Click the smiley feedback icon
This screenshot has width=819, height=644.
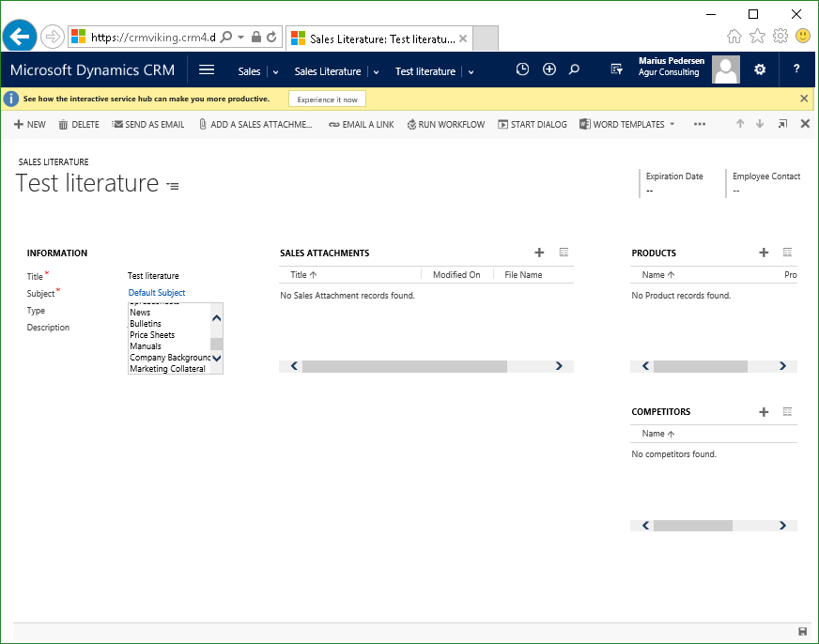803,36
